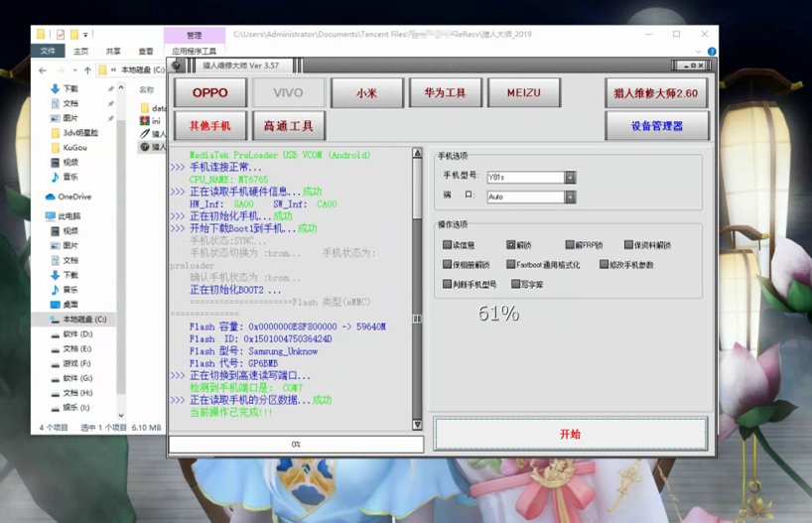Open drive 文档 (H:) in sidebar
The image size is (812, 523).
72,393
